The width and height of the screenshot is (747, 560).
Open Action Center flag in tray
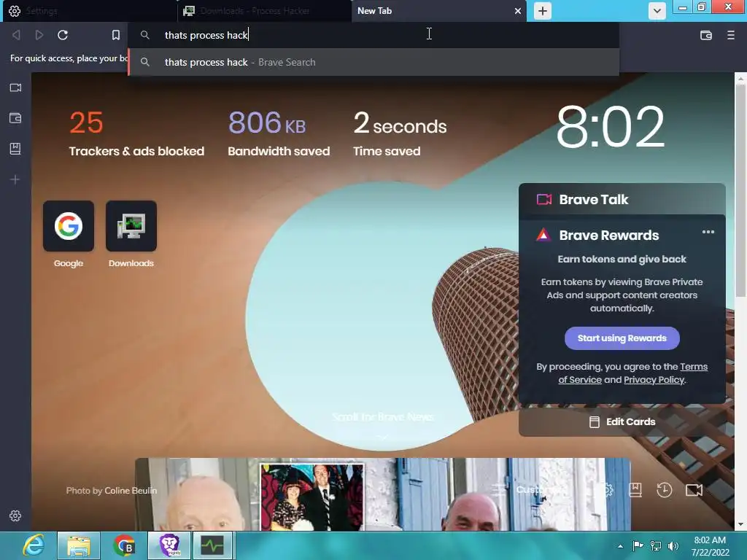[638, 546]
